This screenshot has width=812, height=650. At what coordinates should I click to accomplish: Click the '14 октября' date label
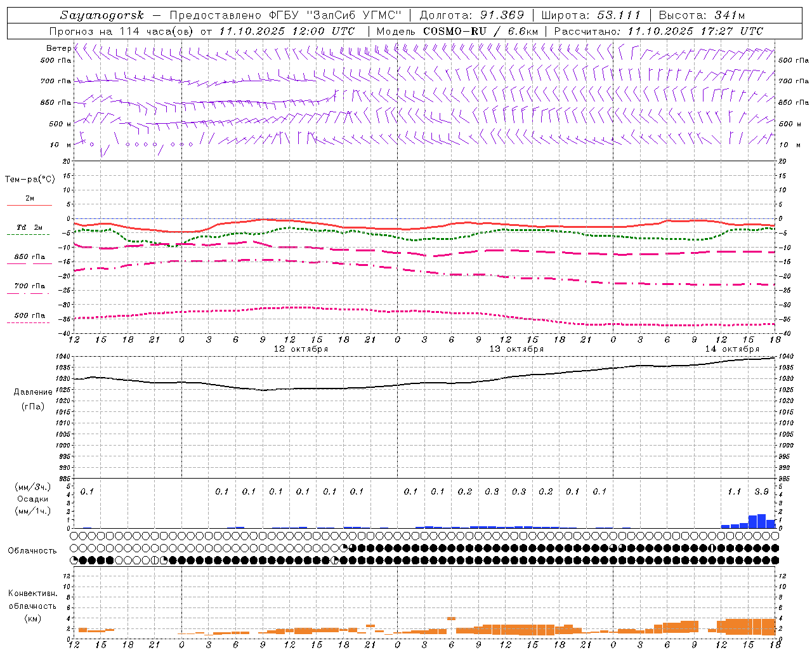[x=732, y=349]
